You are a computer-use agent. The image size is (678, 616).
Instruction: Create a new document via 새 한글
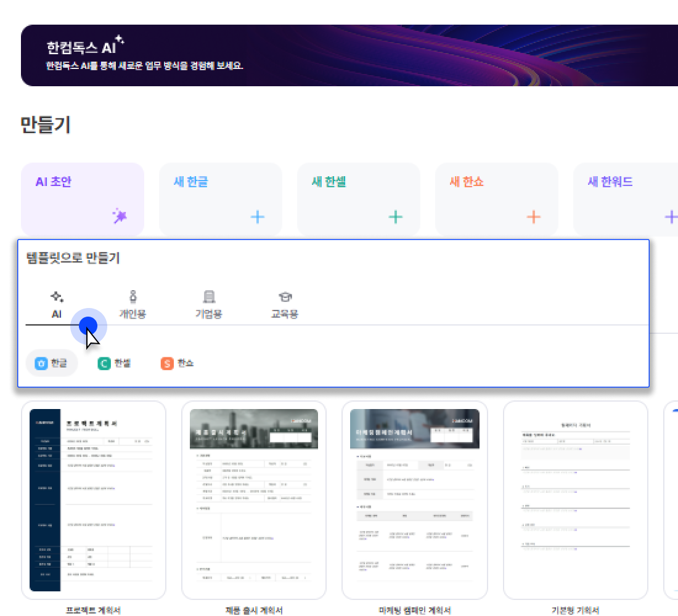[x=221, y=200]
